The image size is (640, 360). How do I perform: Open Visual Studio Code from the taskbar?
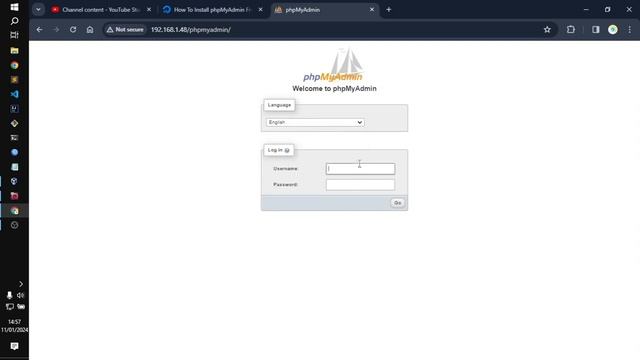14,94
